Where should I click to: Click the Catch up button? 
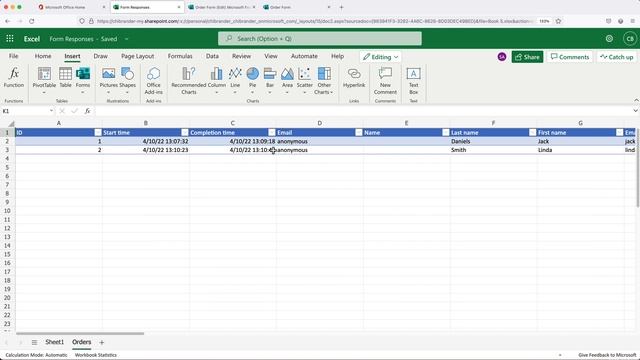(616, 57)
